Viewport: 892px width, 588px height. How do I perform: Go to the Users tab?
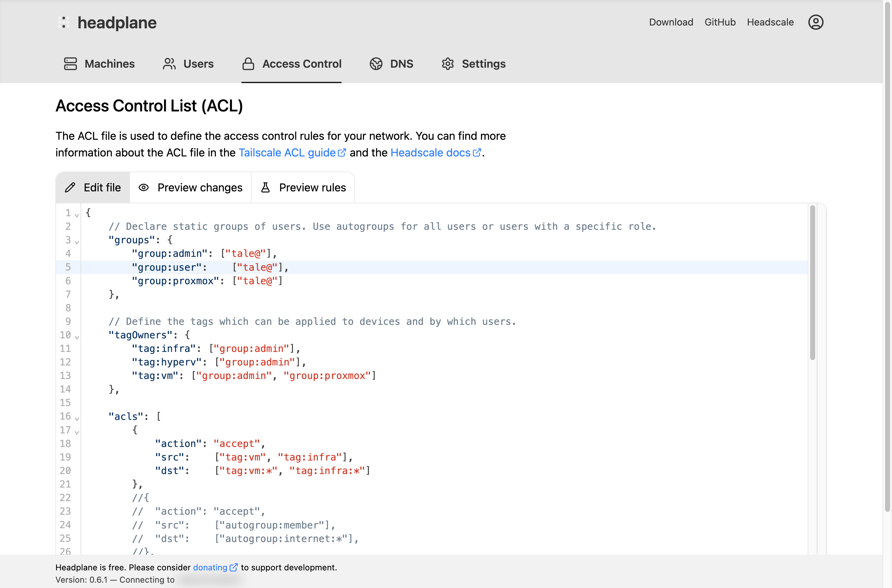[188, 64]
